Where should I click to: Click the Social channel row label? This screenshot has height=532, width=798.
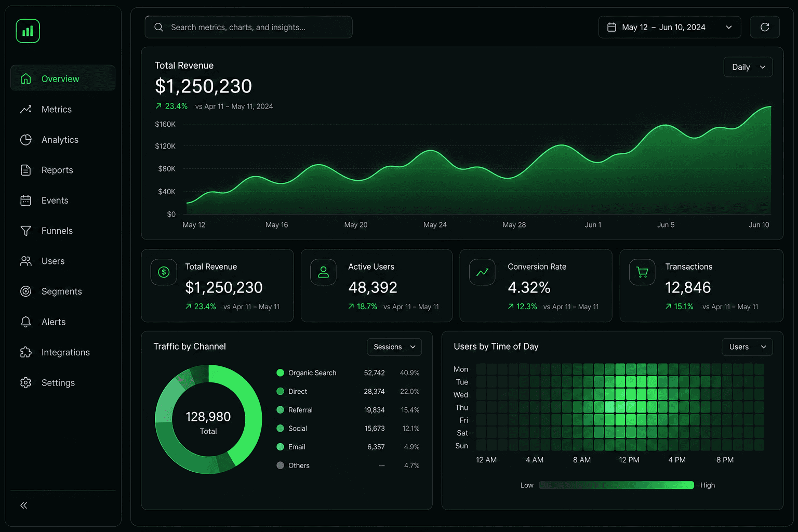point(298,429)
